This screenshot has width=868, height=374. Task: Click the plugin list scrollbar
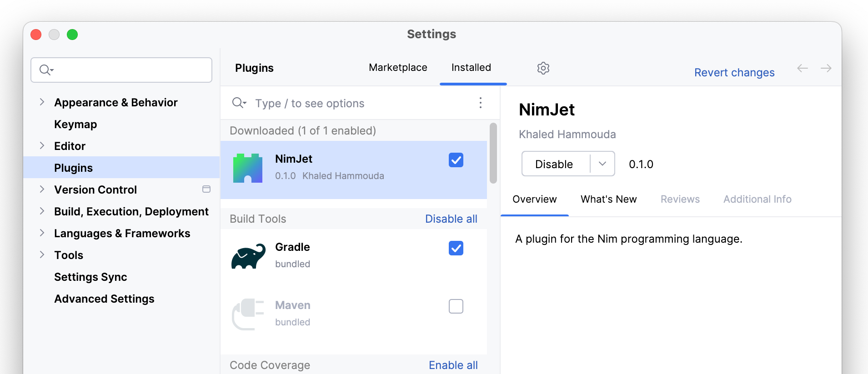pos(493,153)
